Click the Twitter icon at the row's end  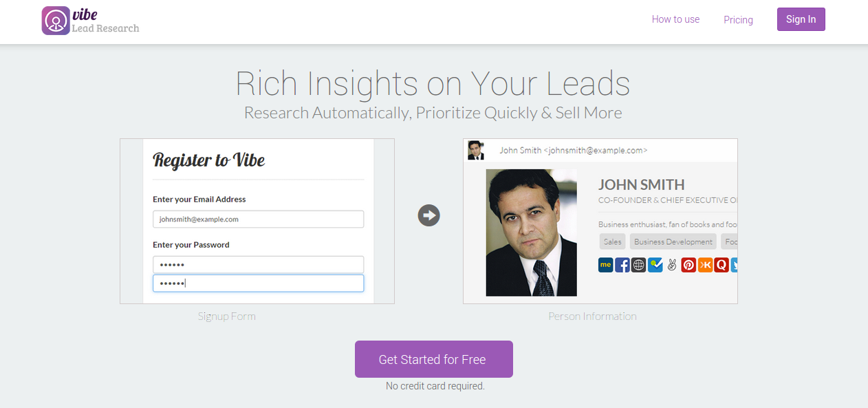733,265
